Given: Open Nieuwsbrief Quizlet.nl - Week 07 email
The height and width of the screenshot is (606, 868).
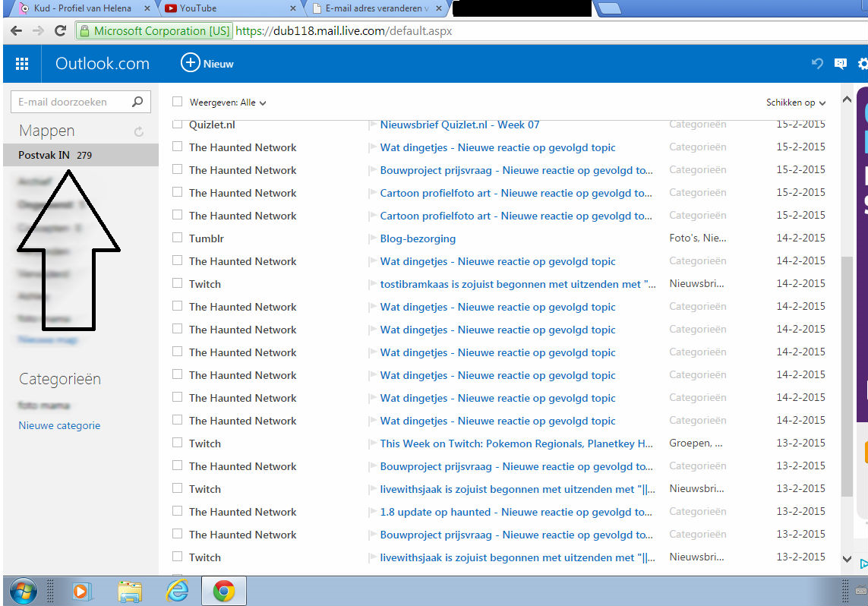Looking at the screenshot, I should pos(459,125).
